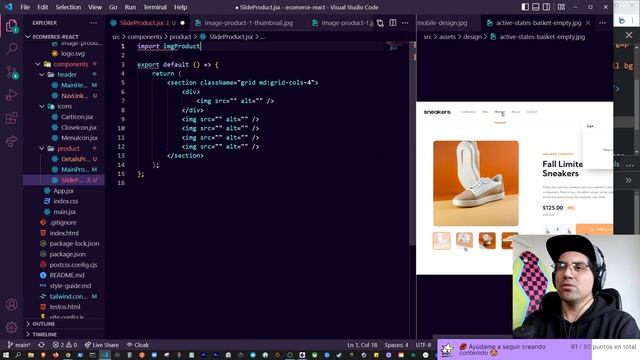Screen dimensions: 640x360
Task: Open the Live Share activity bar icon
Action: tap(11, 141)
